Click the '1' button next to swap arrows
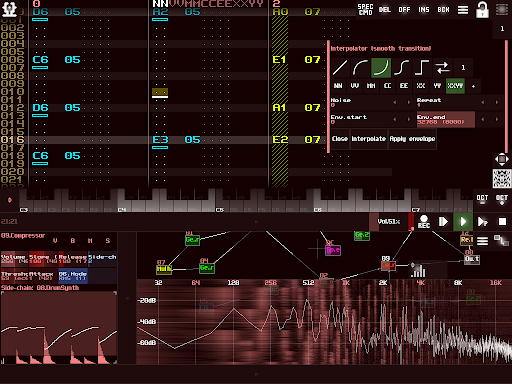The image size is (512, 384). tap(463, 68)
